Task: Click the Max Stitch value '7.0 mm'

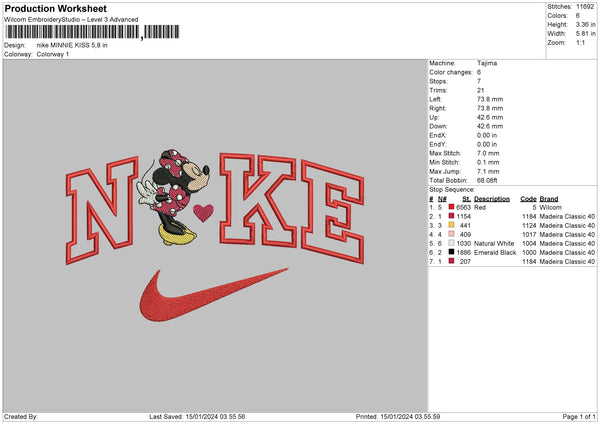Action: tap(488, 153)
